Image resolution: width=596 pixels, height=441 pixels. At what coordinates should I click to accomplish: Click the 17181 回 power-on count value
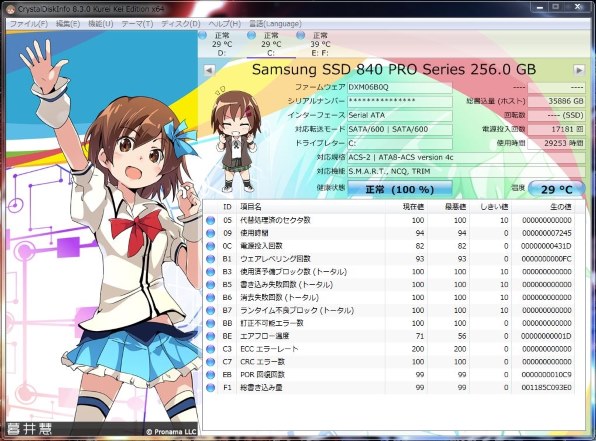click(556, 129)
